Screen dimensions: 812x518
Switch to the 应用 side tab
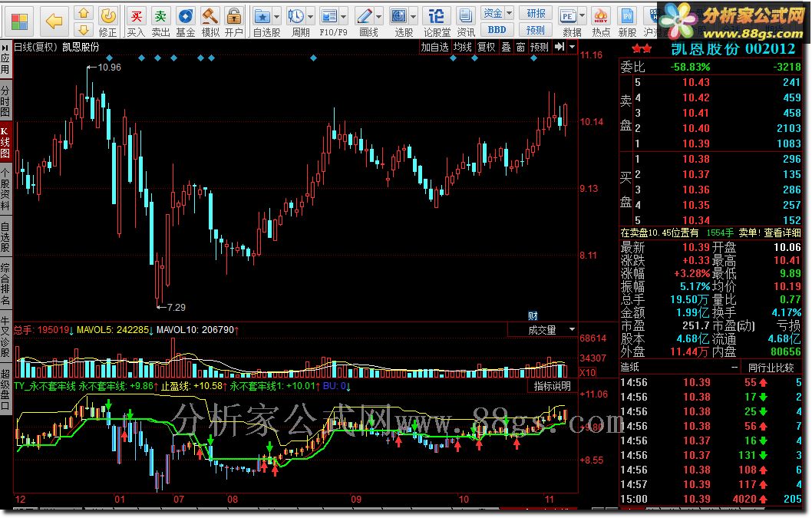point(5,64)
